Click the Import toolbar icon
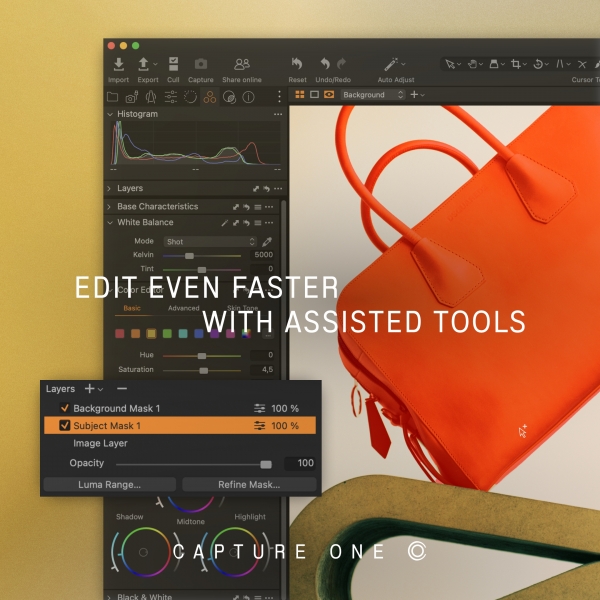 pyautogui.click(x=119, y=64)
